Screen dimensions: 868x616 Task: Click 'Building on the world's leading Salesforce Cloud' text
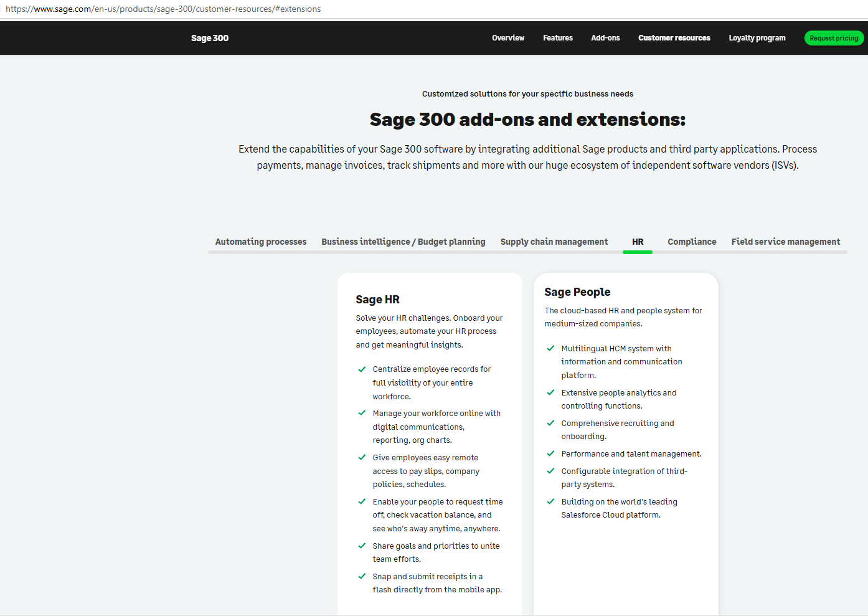619,508
